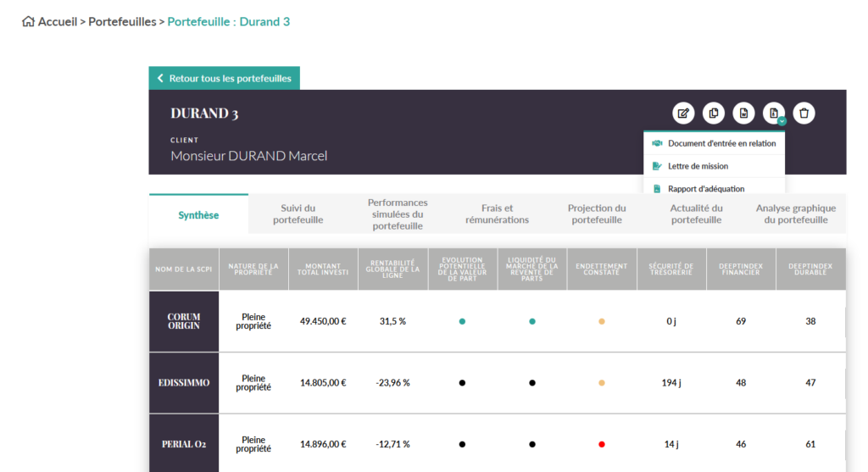Open Rapport d'adéquation from the list
Screen dimensions: 868x472
tap(705, 188)
